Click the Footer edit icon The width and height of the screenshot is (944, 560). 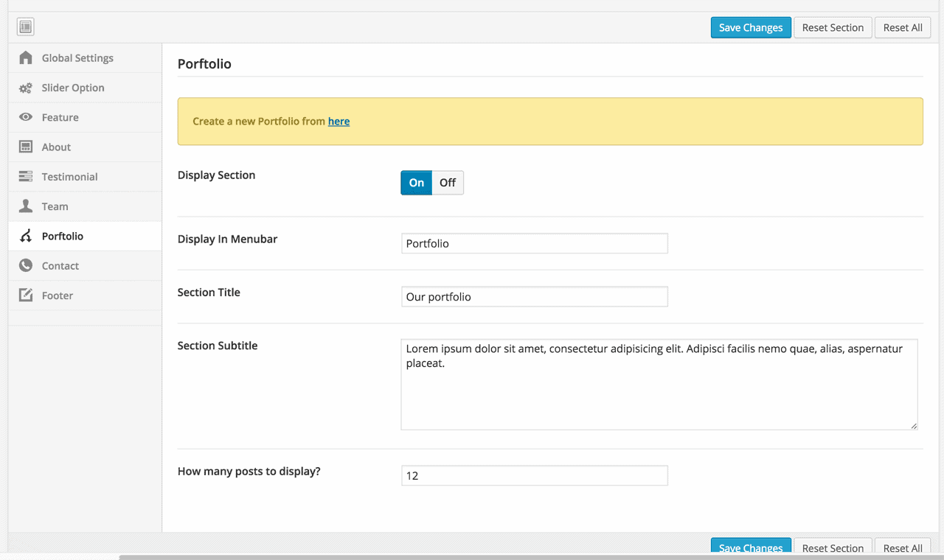(x=26, y=295)
